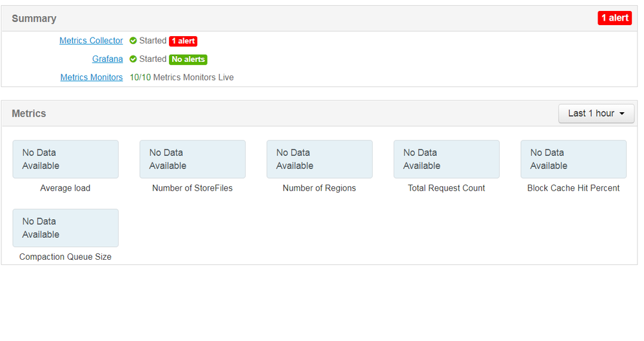The image size is (644, 341).
Task: Click the 1 alert badge next to Metrics Collector
Action: [x=183, y=41]
